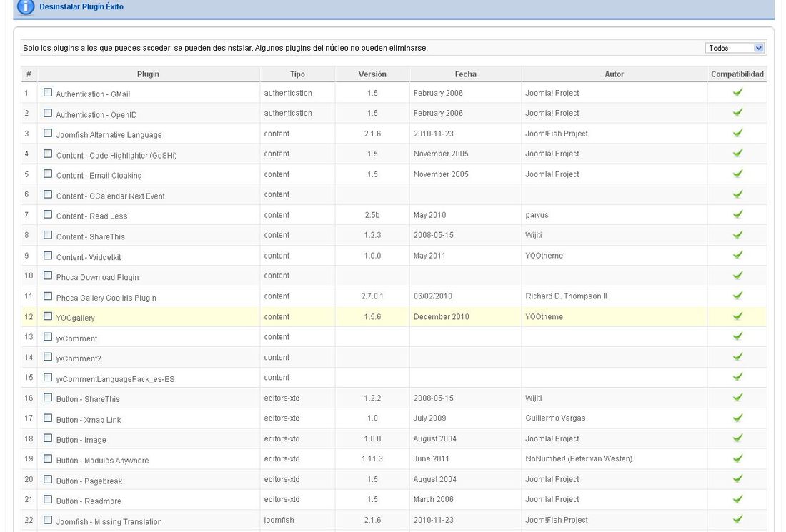Click the Phoca Gallery Cooliris Plugin name
This screenshot has width=786, height=532.
click(106, 298)
